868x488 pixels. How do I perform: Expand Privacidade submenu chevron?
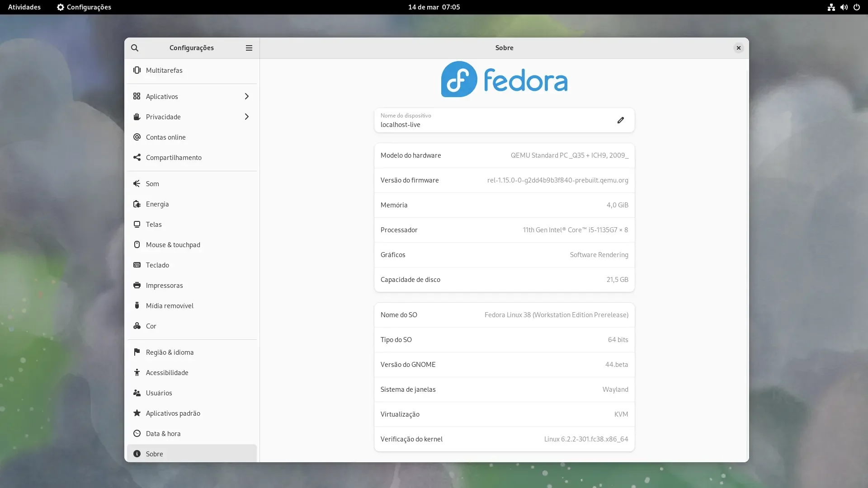pos(246,117)
